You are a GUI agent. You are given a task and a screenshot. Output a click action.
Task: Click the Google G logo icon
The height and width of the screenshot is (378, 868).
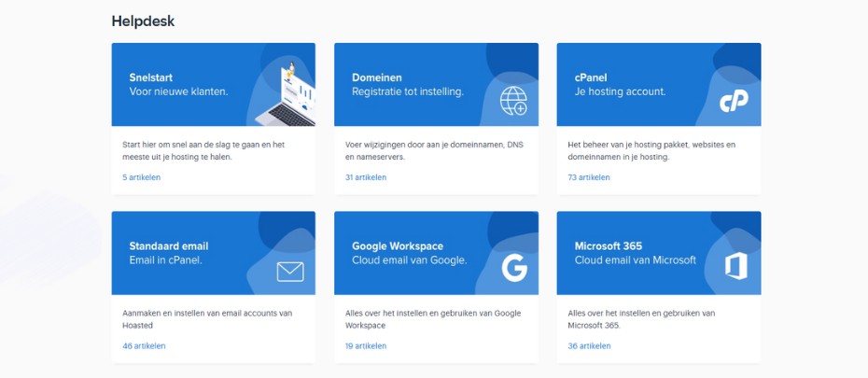[x=514, y=269]
